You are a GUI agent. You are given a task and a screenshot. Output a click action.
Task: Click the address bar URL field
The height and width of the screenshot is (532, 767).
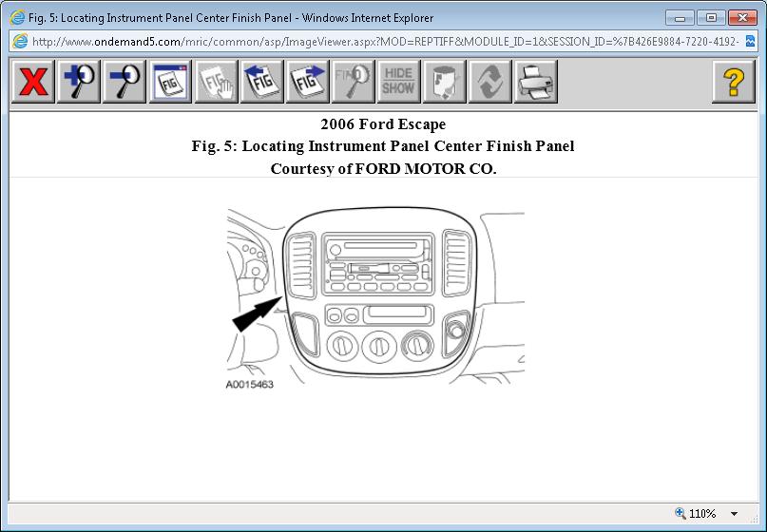[387, 42]
